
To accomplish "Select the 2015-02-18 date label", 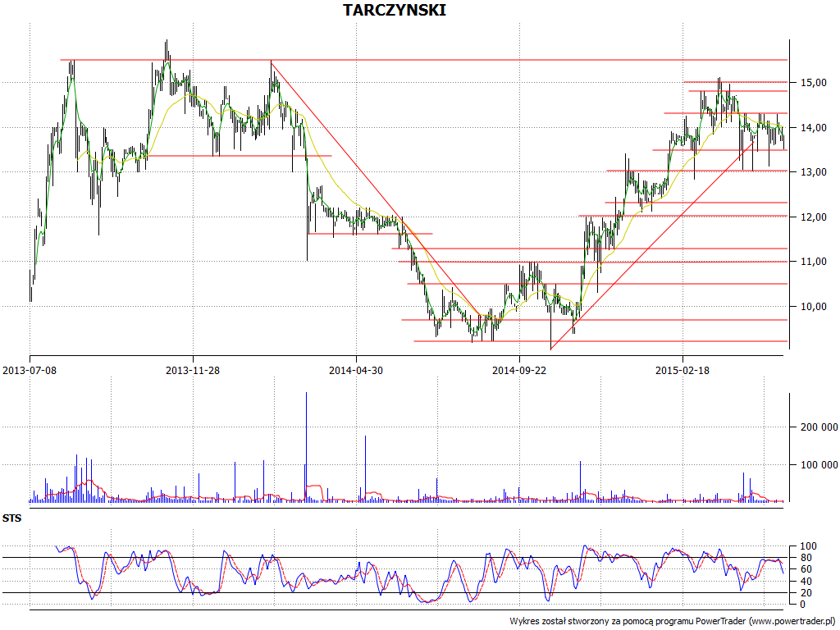I will point(682,370).
